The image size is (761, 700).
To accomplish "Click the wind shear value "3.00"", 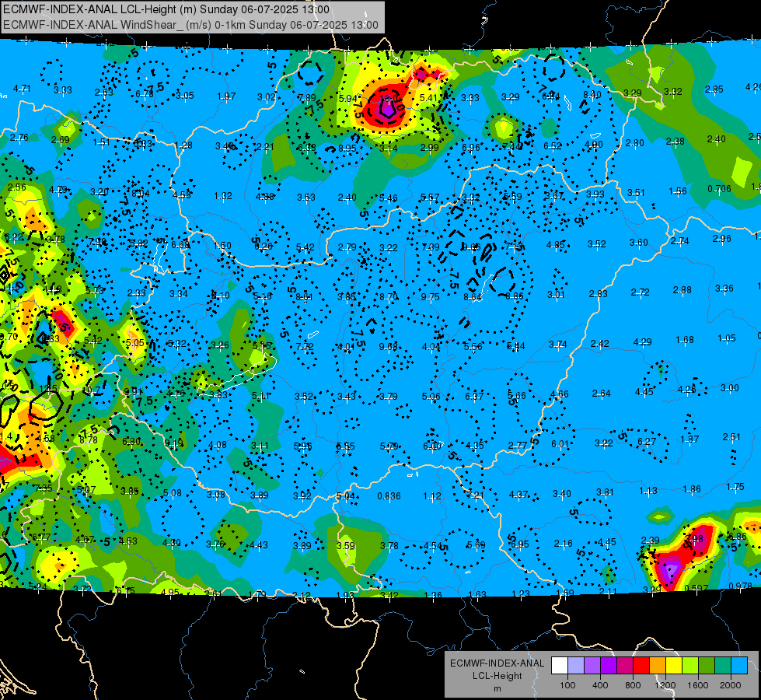I will (729, 388).
